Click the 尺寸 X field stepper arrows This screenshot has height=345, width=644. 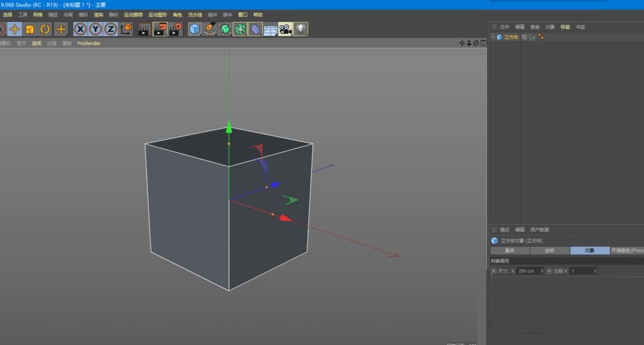(542, 271)
